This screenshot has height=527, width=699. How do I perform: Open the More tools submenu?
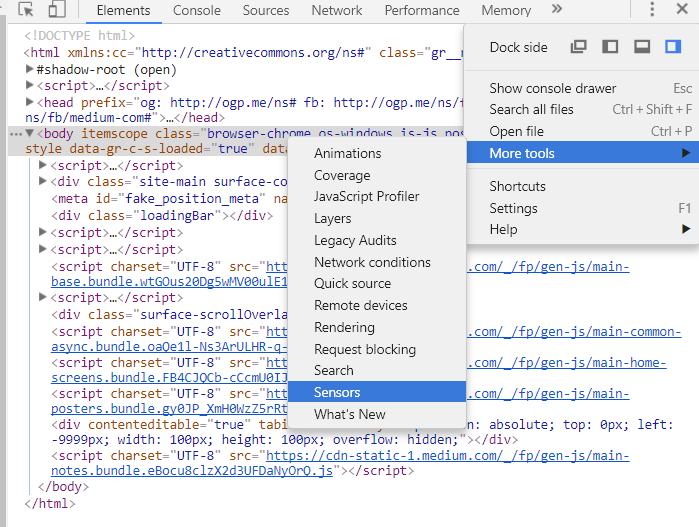click(583, 153)
